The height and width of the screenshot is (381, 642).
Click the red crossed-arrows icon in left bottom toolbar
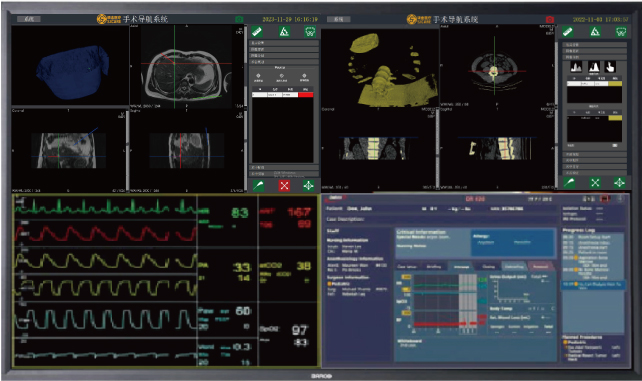click(284, 185)
